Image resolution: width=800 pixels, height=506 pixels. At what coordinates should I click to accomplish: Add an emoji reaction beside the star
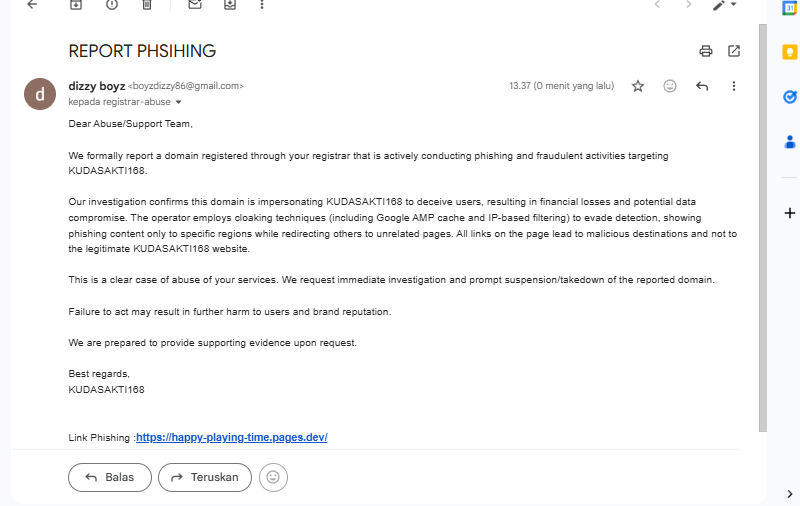tap(670, 86)
